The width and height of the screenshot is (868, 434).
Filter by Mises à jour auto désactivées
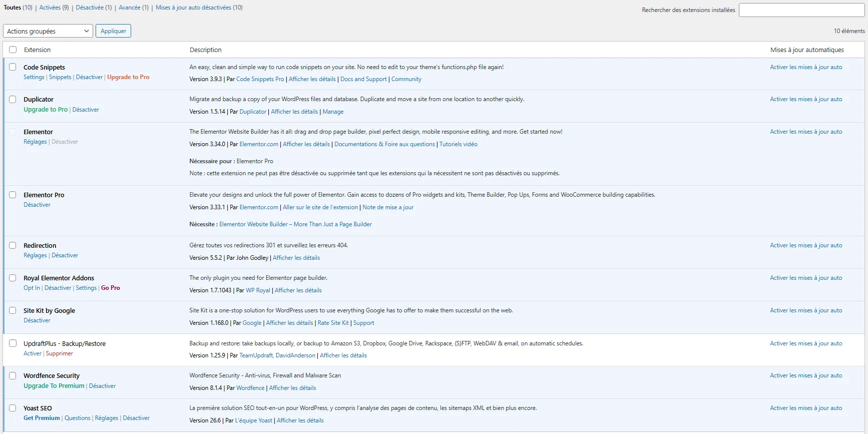pyautogui.click(x=193, y=8)
